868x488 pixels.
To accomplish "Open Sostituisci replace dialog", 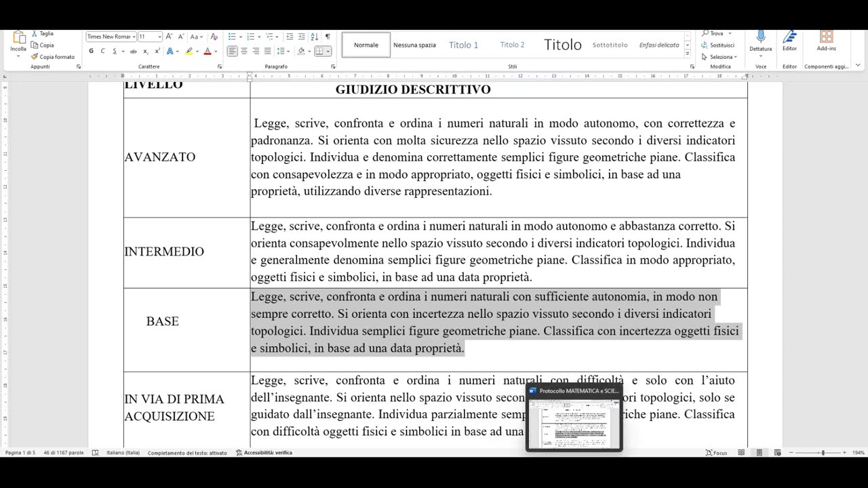I will 717,45.
